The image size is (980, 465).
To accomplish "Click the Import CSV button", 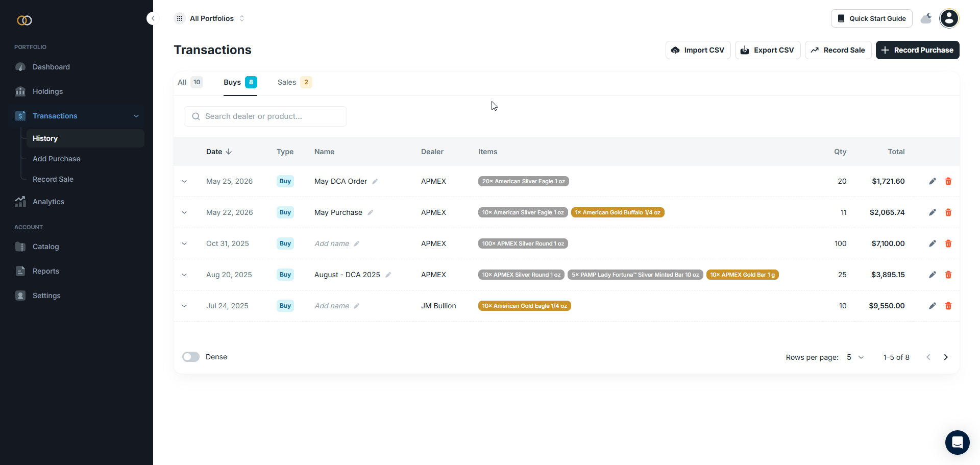I will tap(698, 50).
